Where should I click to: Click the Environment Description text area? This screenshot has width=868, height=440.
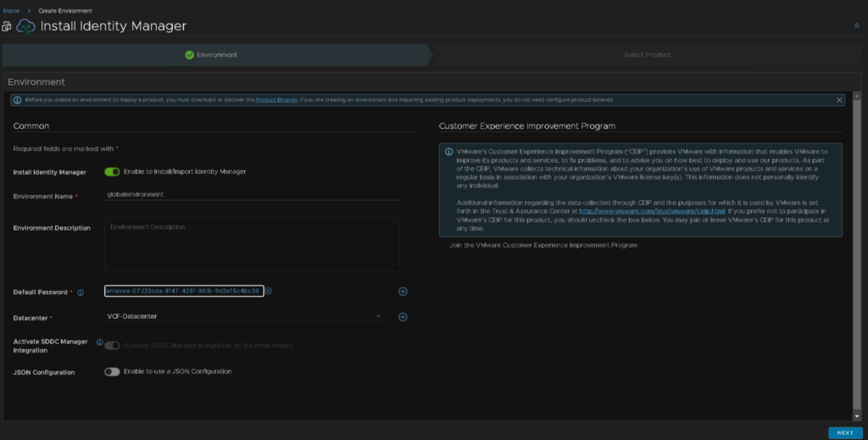pyautogui.click(x=251, y=243)
